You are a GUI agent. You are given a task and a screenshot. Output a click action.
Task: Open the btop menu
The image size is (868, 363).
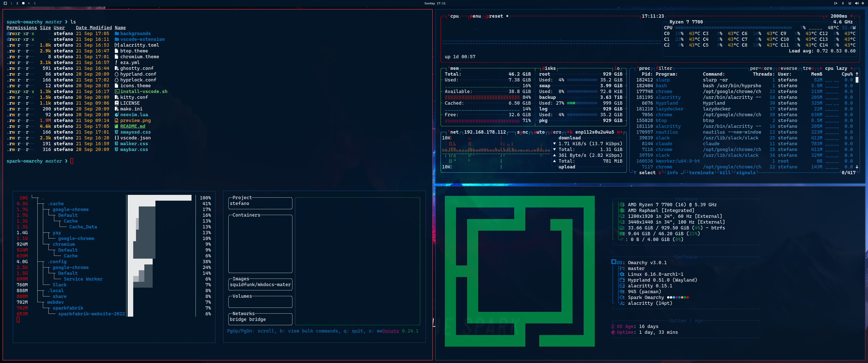tap(475, 16)
